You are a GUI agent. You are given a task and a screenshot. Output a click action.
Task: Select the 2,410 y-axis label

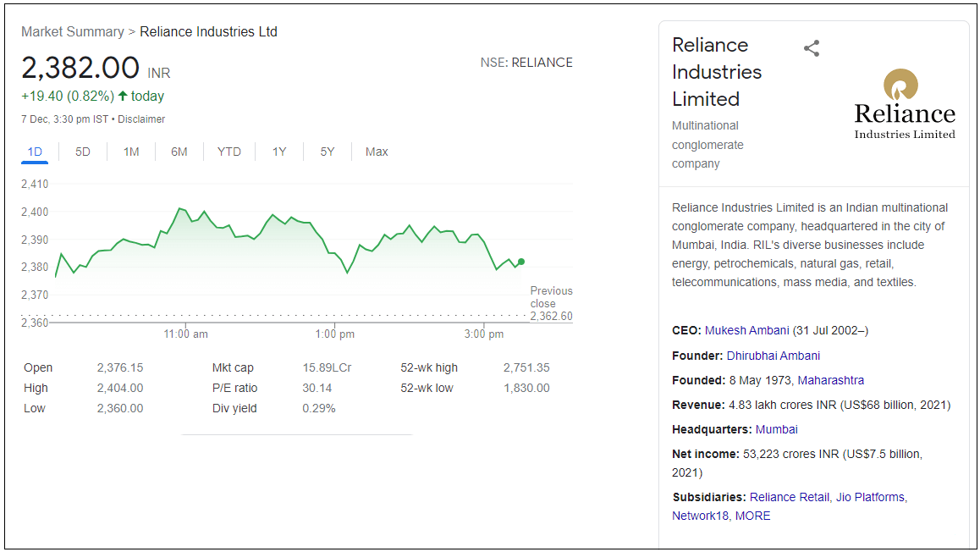[x=35, y=184]
